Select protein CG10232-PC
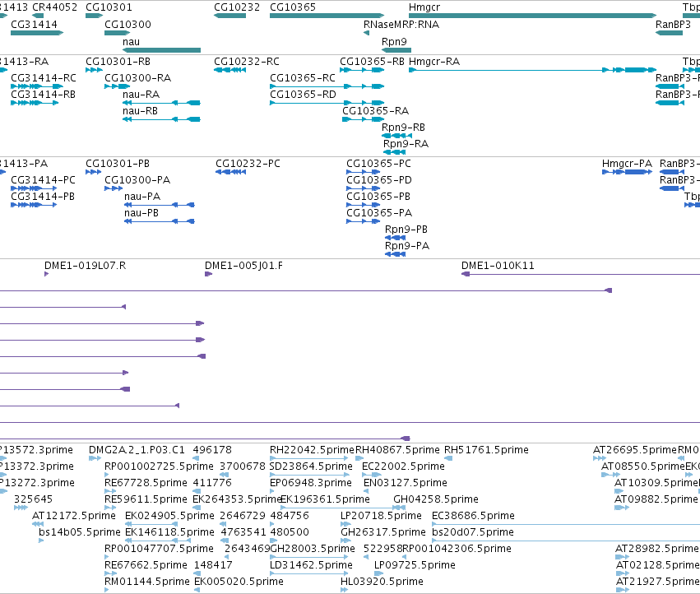This screenshot has height=594, width=700. 248,164
